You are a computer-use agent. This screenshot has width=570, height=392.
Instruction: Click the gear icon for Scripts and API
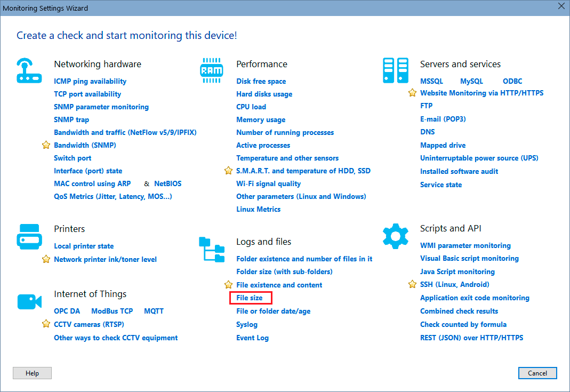pyautogui.click(x=395, y=235)
